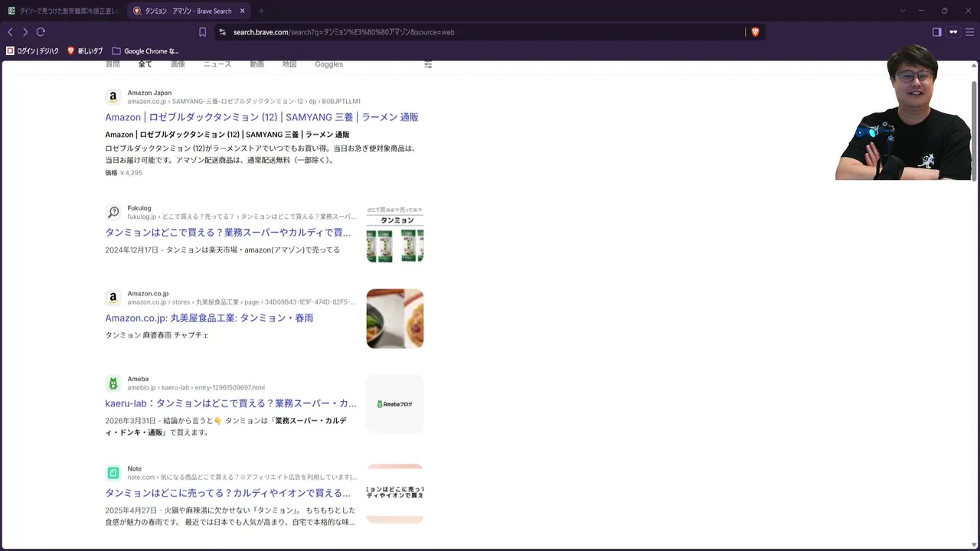Open the Brave main hamburger menu
980x551 pixels.
click(x=969, y=32)
